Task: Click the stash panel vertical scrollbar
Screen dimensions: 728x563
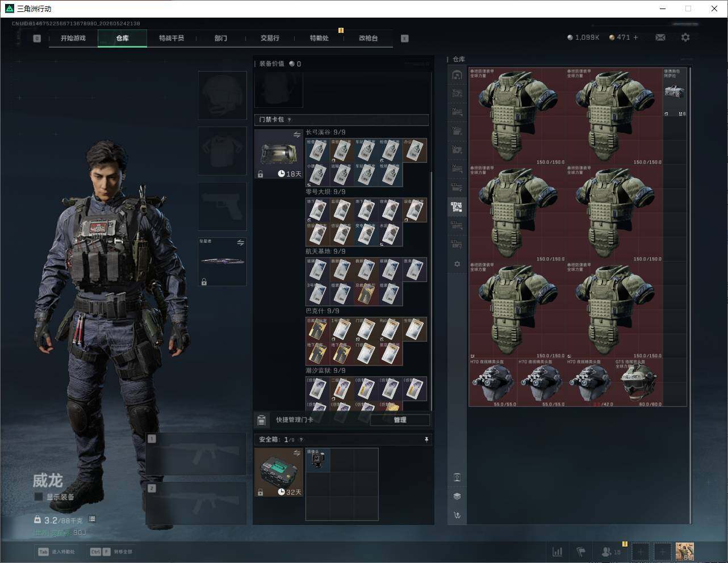Action: click(x=690, y=295)
